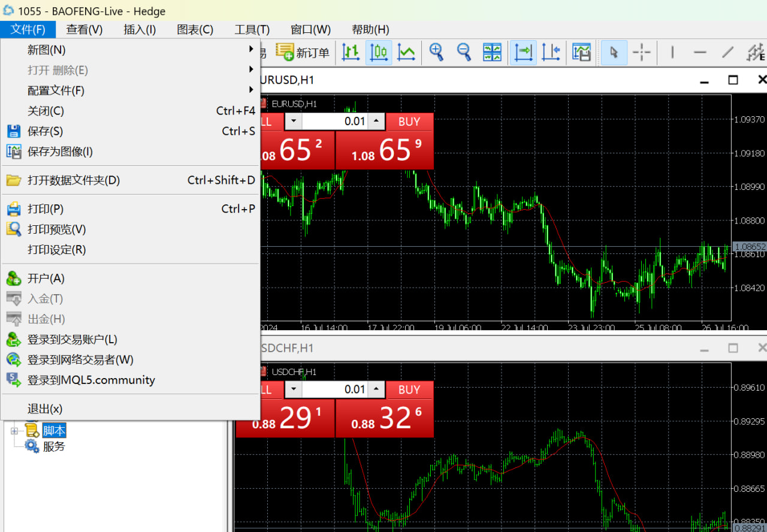The width and height of the screenshot is (767, 532).
Task: Select the 服务 services tree item
Action: click(54, 446)
